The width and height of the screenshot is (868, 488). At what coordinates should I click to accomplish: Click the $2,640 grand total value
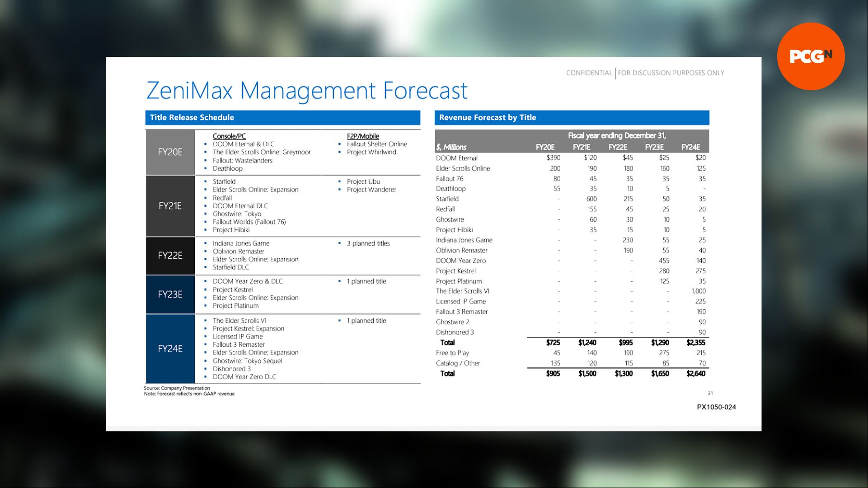(x=696, y=373)
